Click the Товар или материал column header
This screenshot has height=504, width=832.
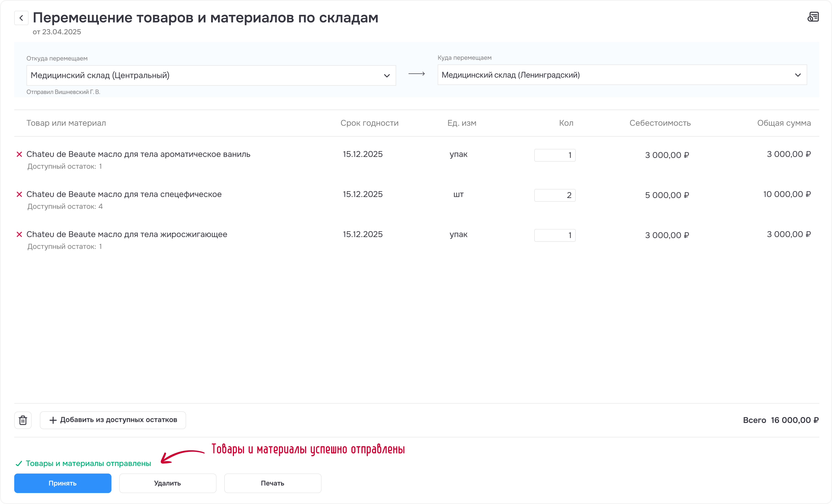click(66, 123)
